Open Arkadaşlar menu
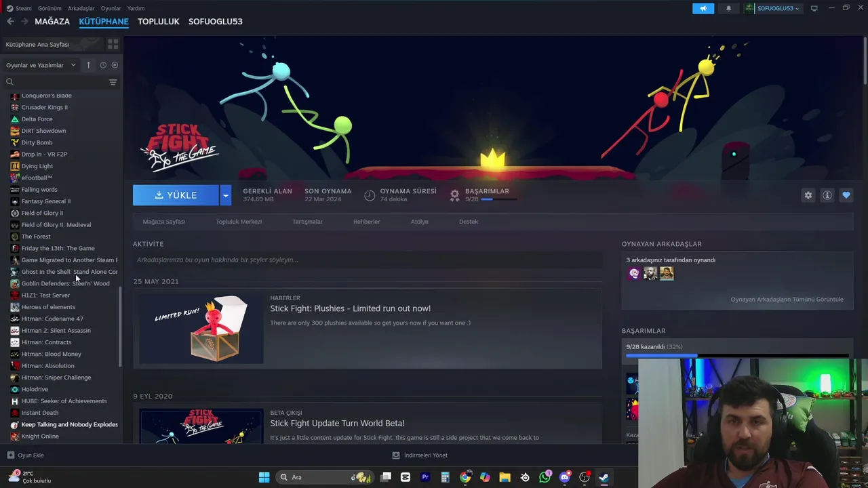 tap(81, 8)
